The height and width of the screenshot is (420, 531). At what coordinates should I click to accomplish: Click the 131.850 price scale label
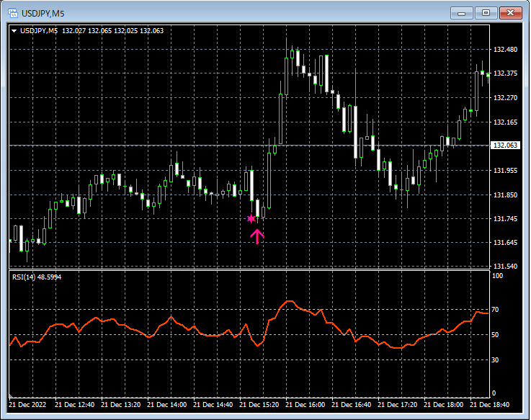[505, 195]
